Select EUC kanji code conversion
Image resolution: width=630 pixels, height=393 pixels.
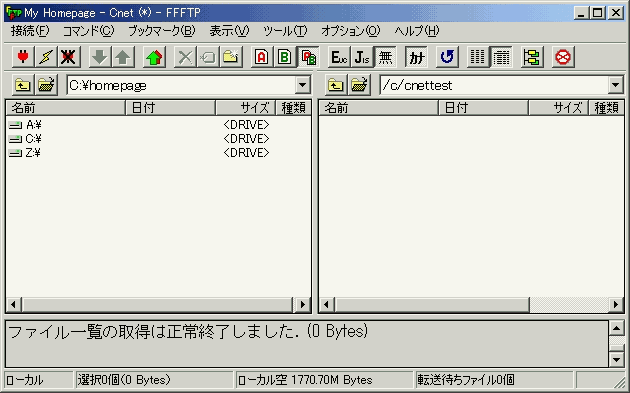(339, 57)
